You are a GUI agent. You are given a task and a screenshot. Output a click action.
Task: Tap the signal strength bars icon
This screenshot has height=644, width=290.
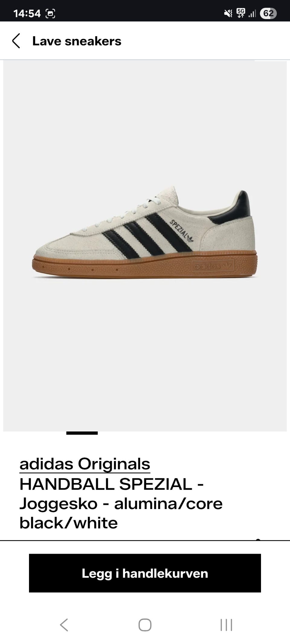(252, 14)
